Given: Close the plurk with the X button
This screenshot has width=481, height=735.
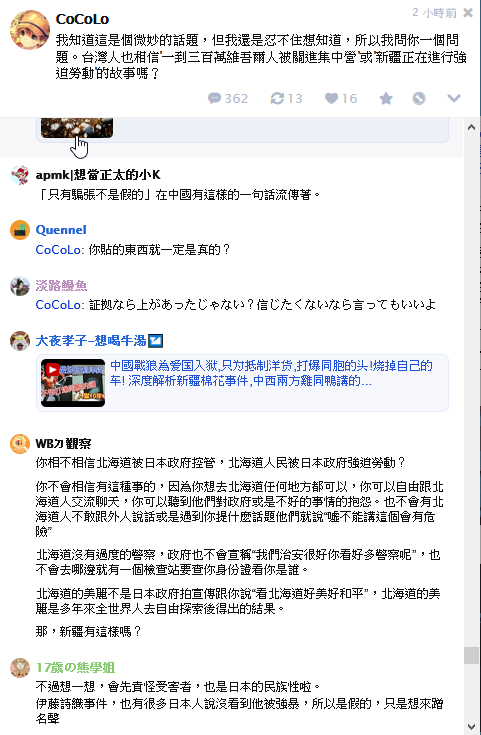Looking at the screenshot, I should tap(468, 13).
